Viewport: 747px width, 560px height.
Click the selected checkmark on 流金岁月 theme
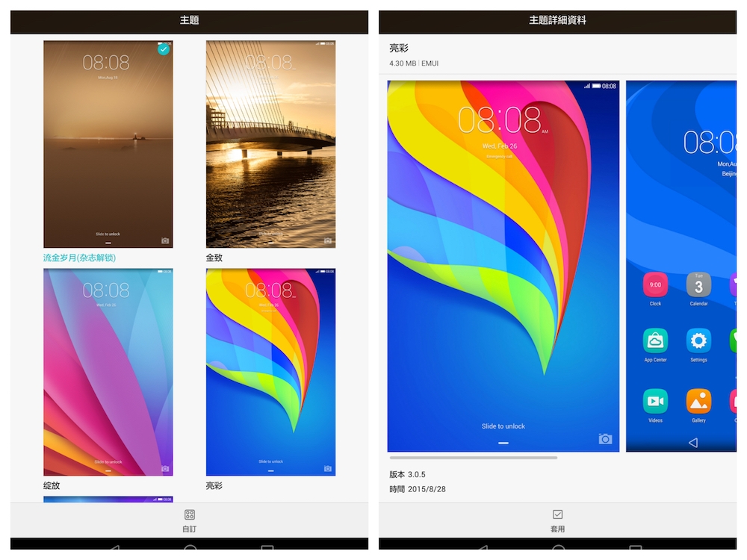164,49
